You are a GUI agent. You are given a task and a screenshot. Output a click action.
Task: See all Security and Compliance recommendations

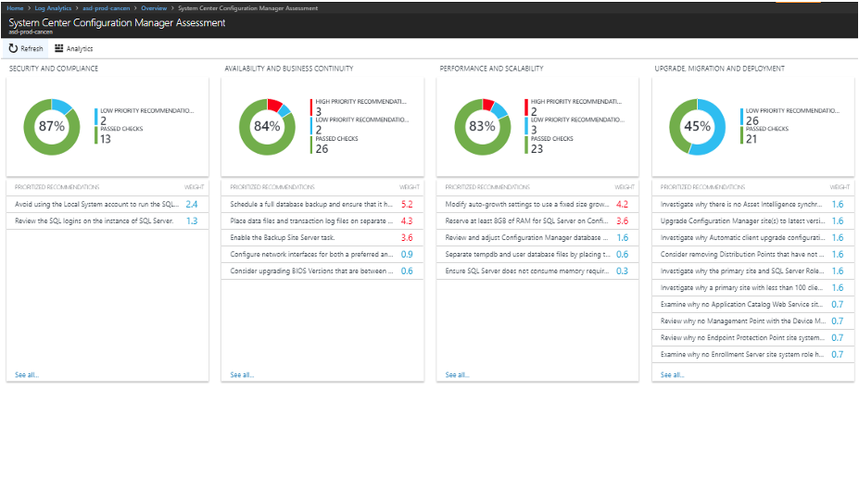click(x=26, y=374)
